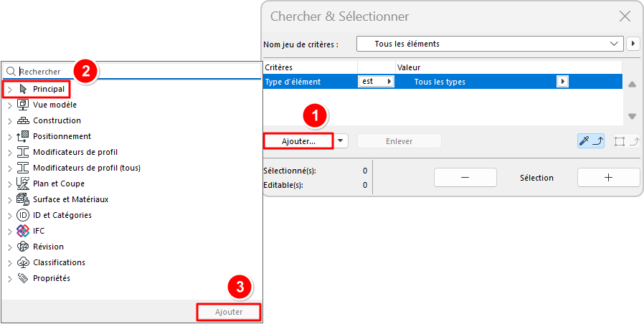Click the Vue modèle monitor icon

point(22,105)
